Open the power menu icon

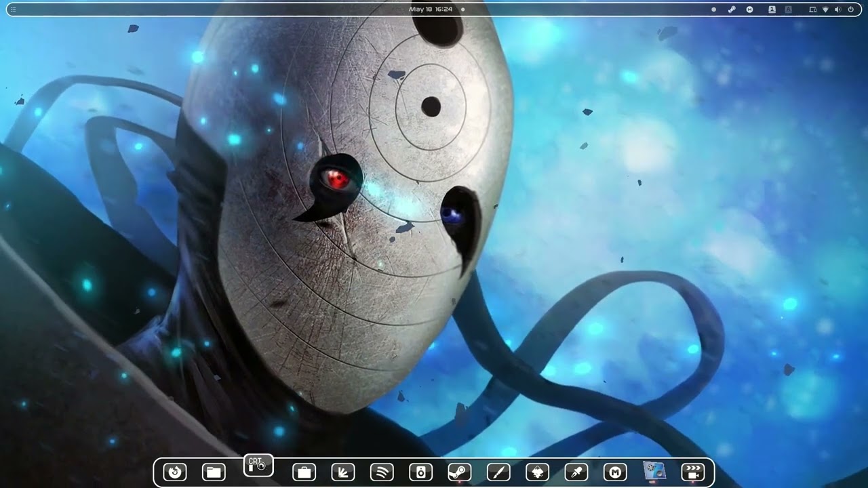[x=850, y=9]
